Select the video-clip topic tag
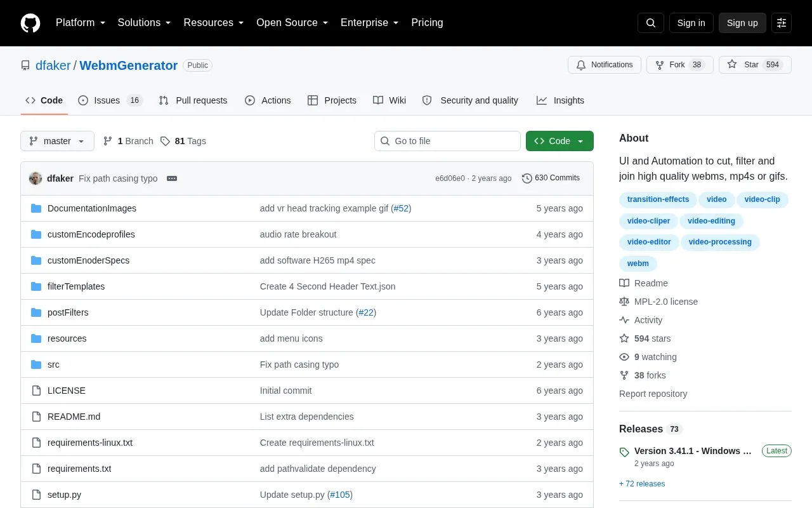812x508 pixels. point(763,199)
